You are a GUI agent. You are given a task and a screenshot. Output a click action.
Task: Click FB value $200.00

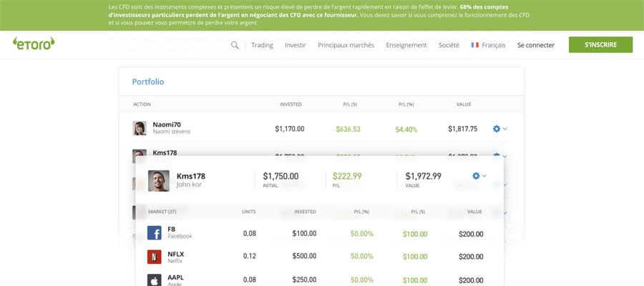471,235
